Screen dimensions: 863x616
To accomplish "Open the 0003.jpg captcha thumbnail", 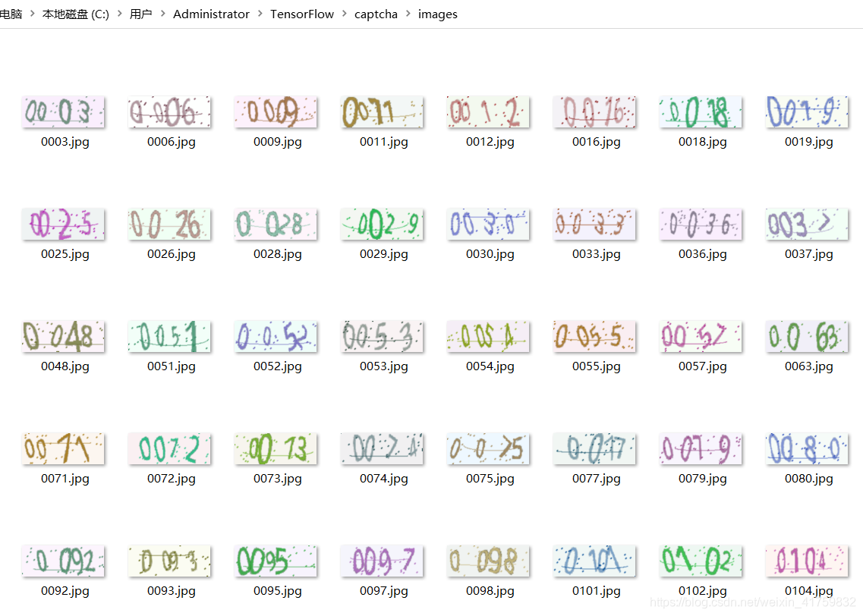I will [x=63, y=111].
